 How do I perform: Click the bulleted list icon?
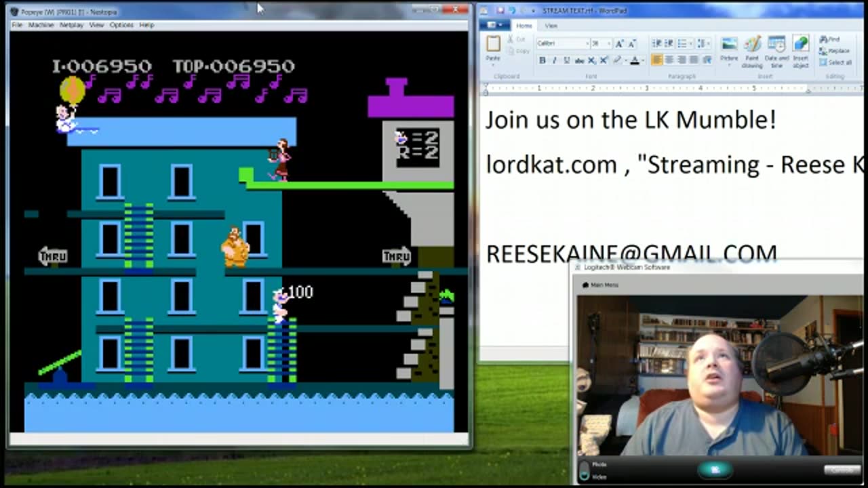[x=682, y=43]
